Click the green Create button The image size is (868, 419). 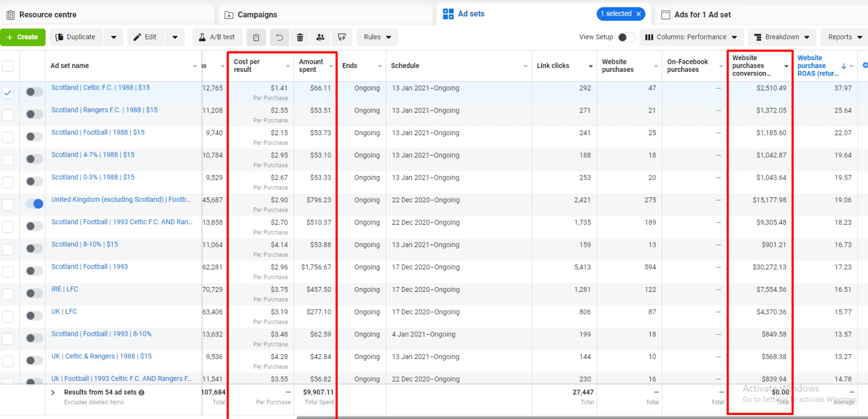click(x=23, y=37)
